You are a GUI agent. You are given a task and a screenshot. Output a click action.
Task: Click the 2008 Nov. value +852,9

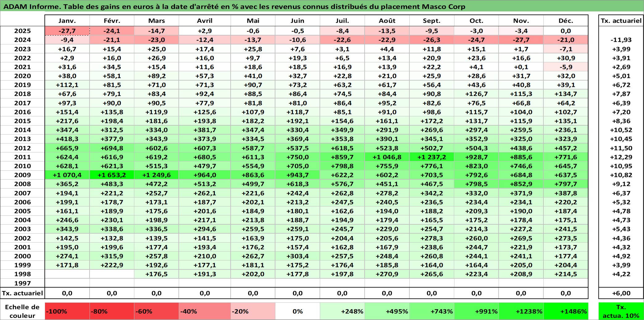tap(521, 184)
